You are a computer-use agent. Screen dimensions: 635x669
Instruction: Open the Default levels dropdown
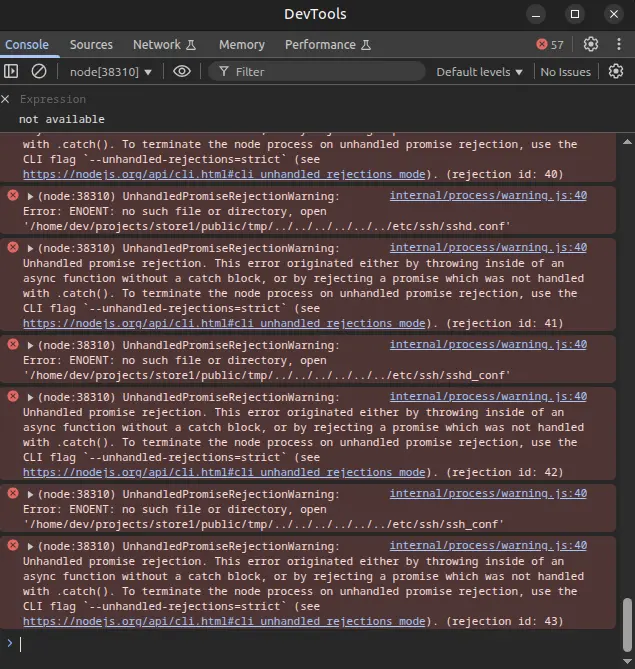(x=480, y=72)
